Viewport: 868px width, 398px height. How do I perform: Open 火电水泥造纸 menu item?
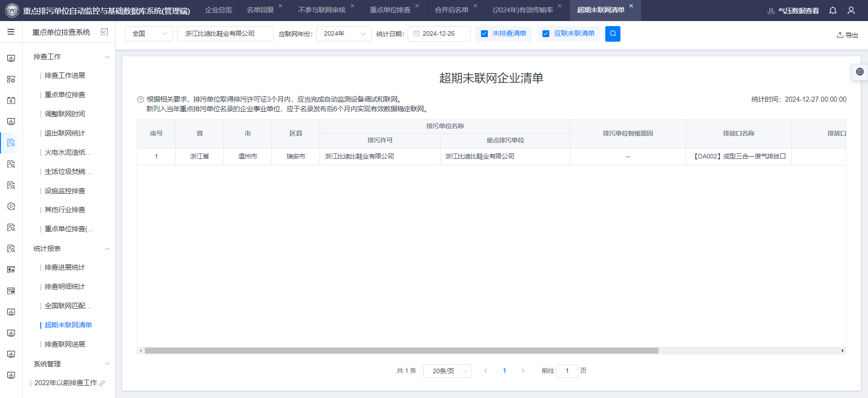pyautogui.click(x=68, y=153)
